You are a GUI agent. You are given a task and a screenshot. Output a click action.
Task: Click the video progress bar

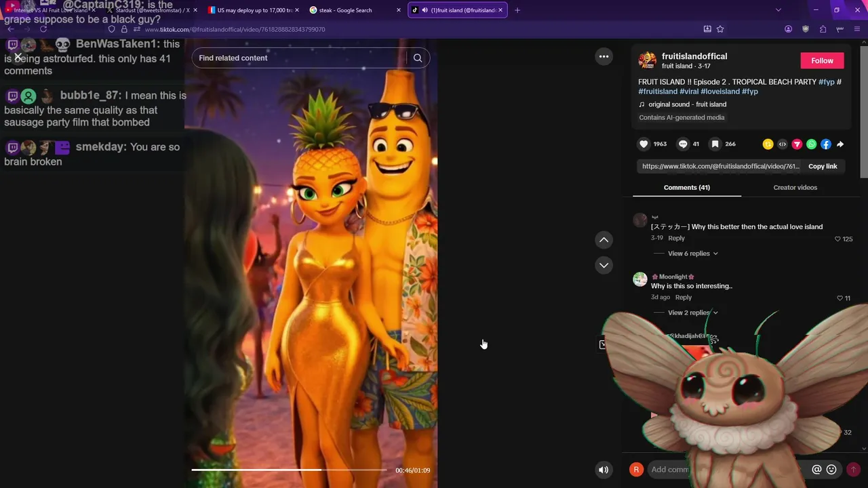[x=290, y=470]
